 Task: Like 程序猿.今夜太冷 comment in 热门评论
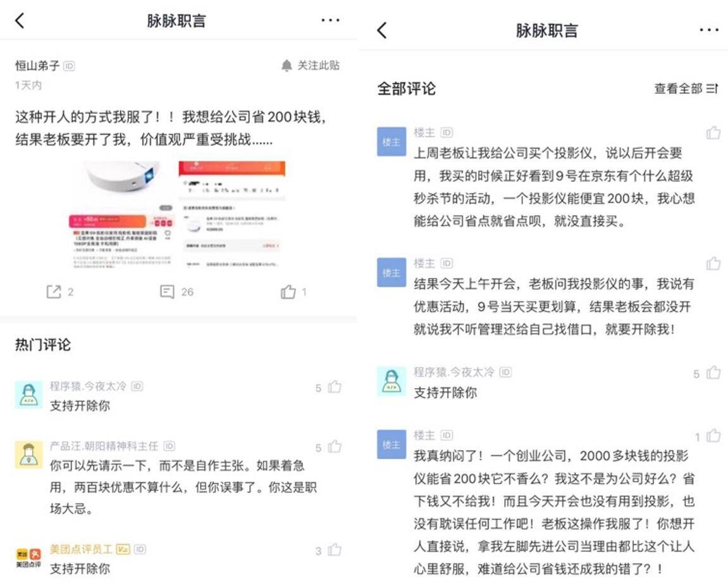pyautogui.click(x=335, y=387)
